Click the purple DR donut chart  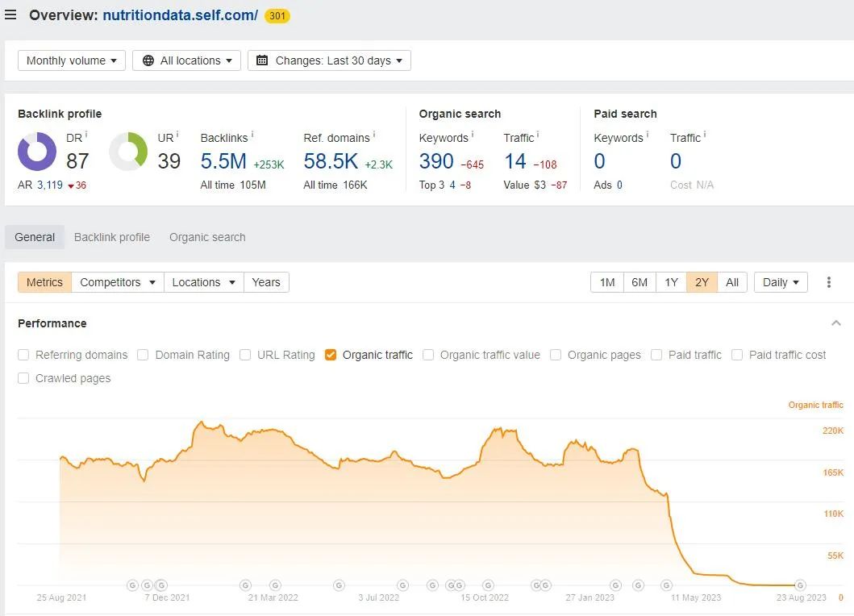tap(37, 152)
